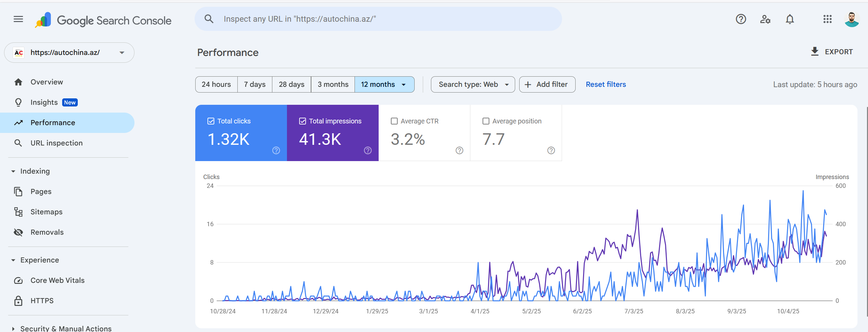Enable the Average CTR checkbox
The image size is (868, 332).
(394, 121)
